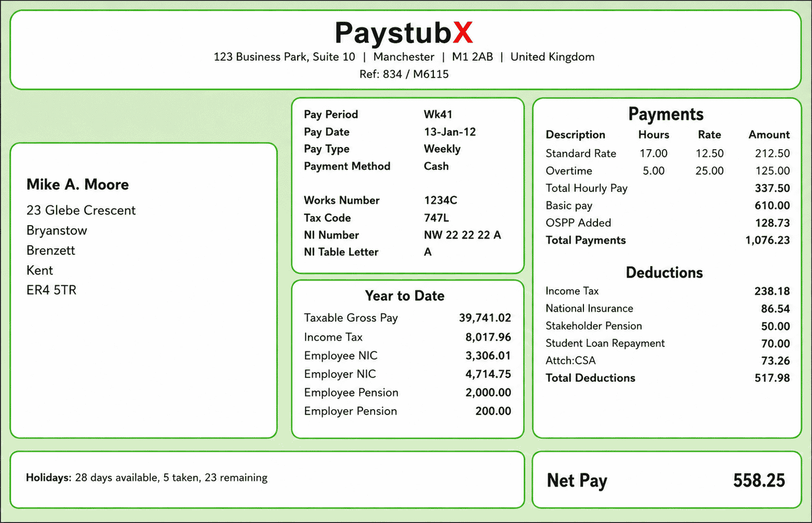Image resolution: width=812 pixels, height=523 pixels.
Task: Click Standard Rate amount '212.50'
Action: click(x=772, y=153)
